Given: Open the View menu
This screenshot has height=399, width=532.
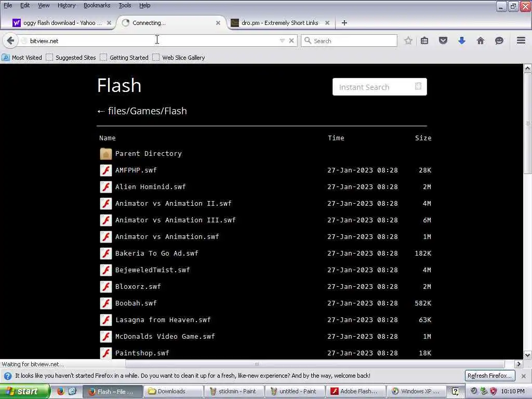Looking at the screenshot, I should [44, 5].
